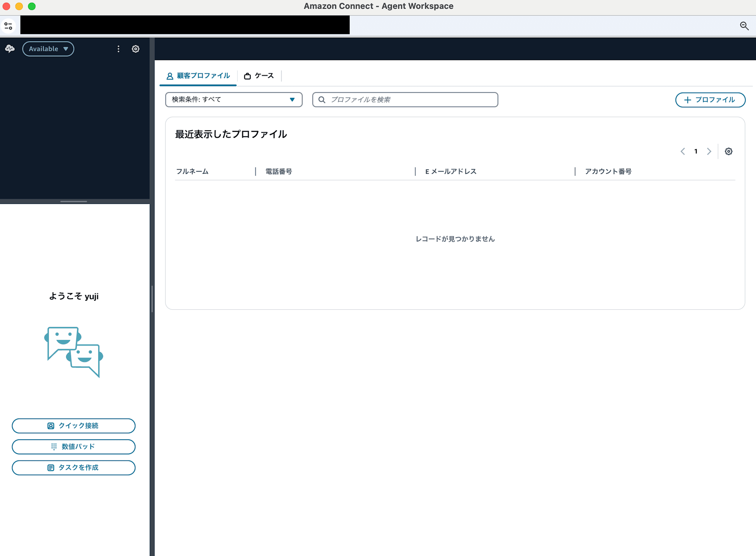Click the sidebar navigation menu icon

8,25
